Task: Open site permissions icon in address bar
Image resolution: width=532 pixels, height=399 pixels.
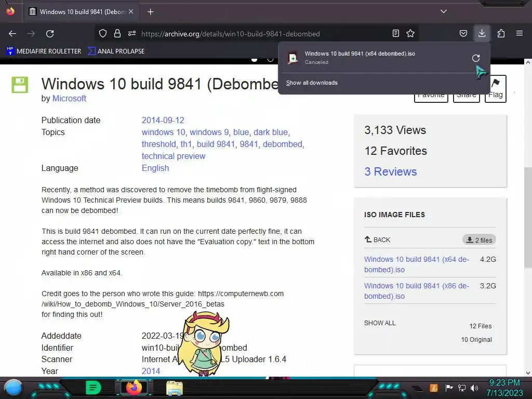Action: (132, 34)
